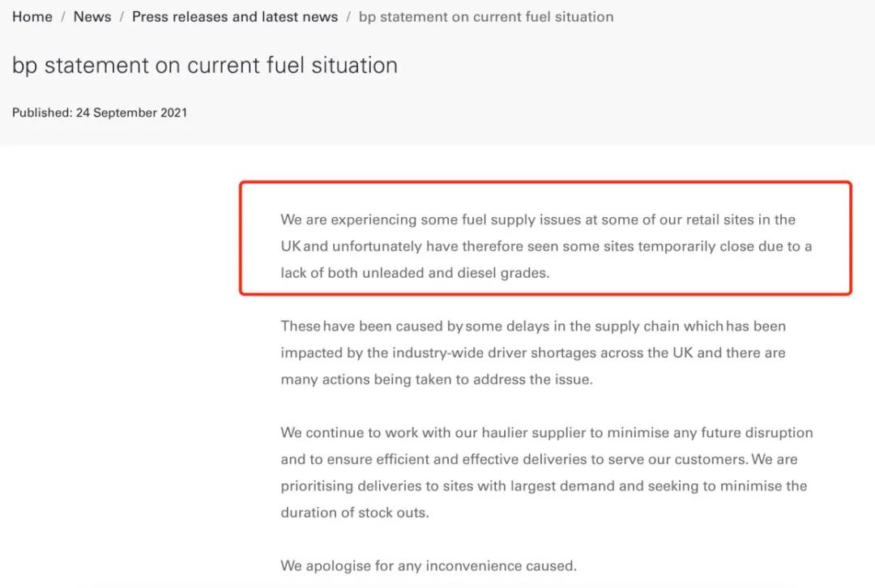Open the Home breadcrumb link
This screenshot has height=588, width=875.
tap(32, 17)
